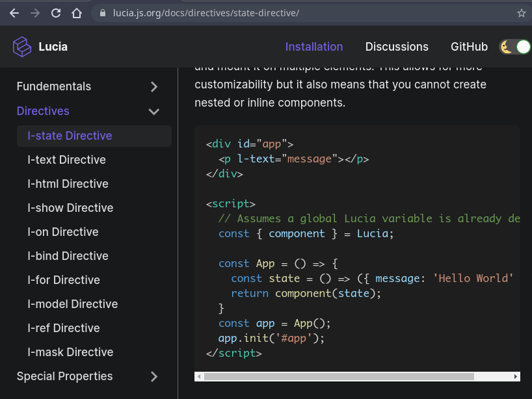Bookmark this page with the star
The image size is (532, 399).
coord(522,13)
